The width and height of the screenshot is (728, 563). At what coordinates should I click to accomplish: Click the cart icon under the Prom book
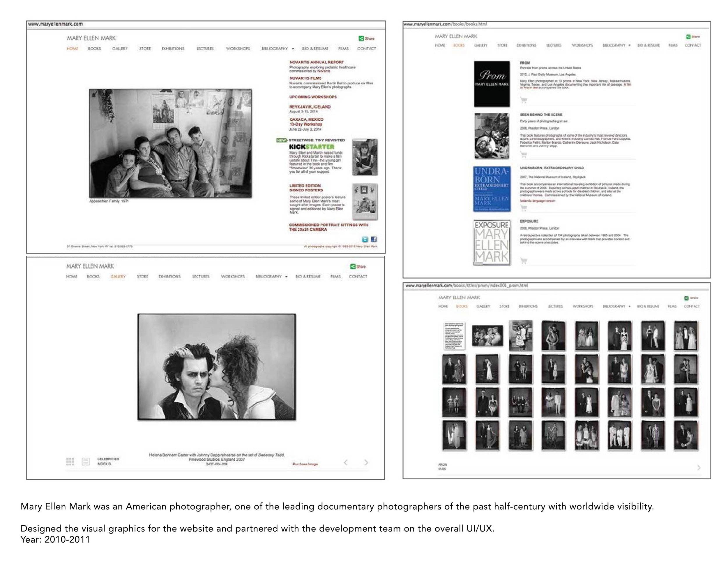point(524,100)
